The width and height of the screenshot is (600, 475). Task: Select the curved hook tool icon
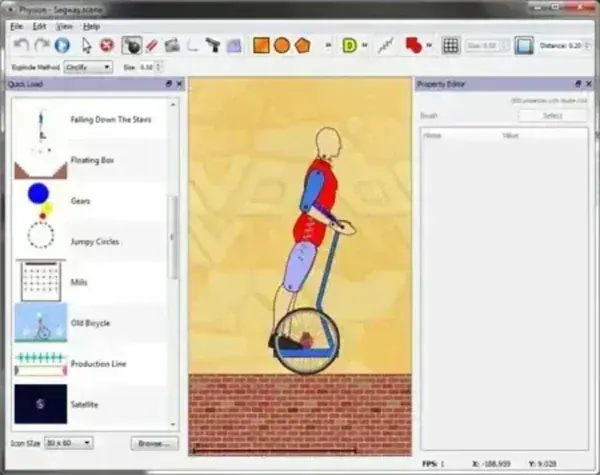coord(192,46)
